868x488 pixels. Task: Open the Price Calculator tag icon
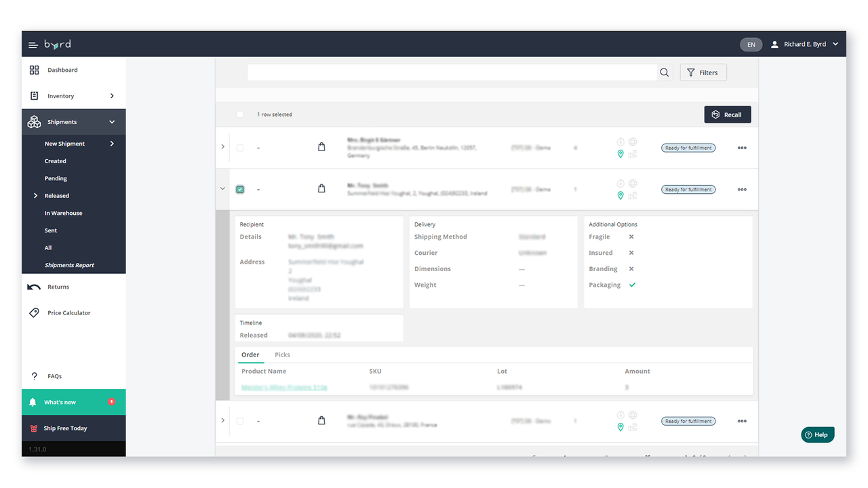point(35,312)
